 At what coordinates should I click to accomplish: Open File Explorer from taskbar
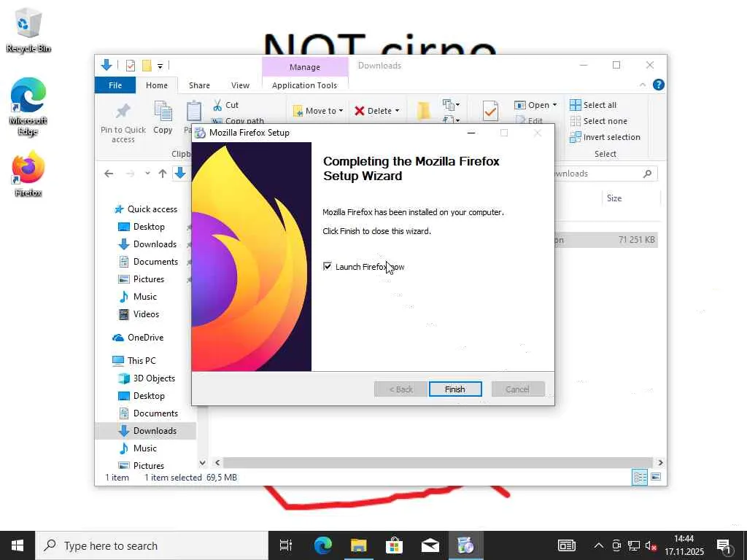358,545
